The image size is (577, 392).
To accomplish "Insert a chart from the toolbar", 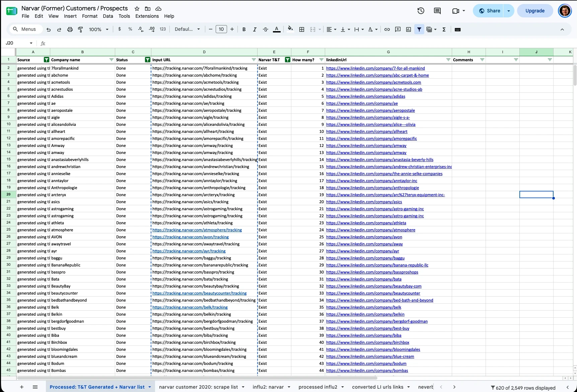I will pyautogui.click(x=409, y=29).
